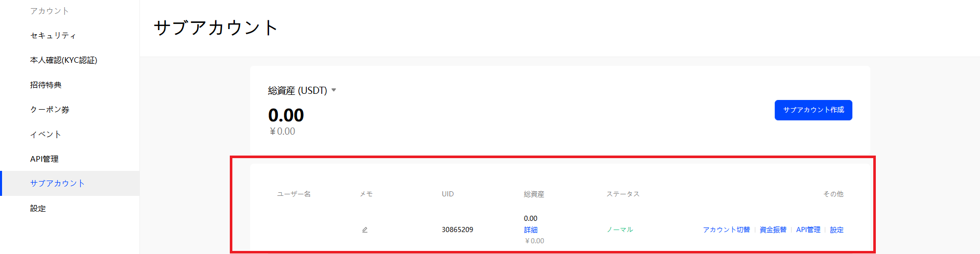
Task: Click the サブアカウント作成 button
Action: (x=813, y=110)
